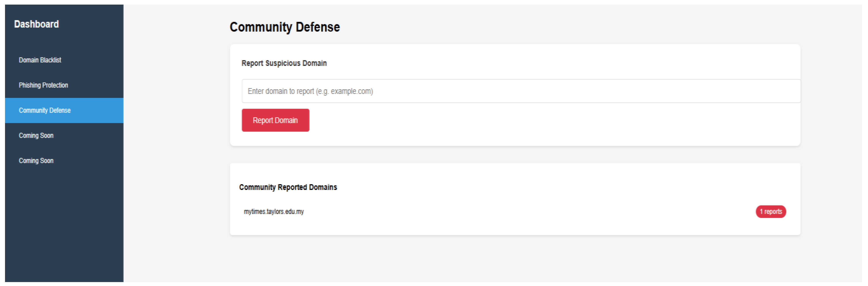
Task: Select Community Defense in the sidebar
Action: [45, 111]
